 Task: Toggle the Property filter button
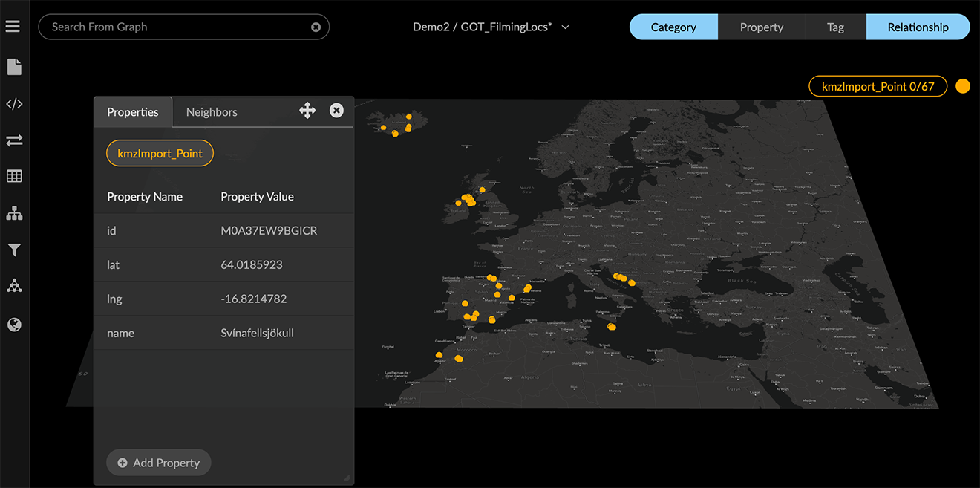[761, 27]
